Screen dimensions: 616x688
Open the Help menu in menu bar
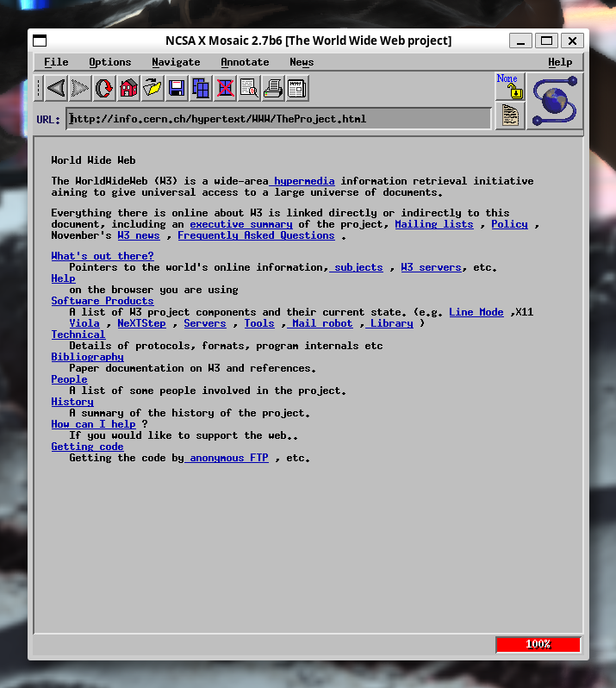pyautogui.click(x=560, y=62)
